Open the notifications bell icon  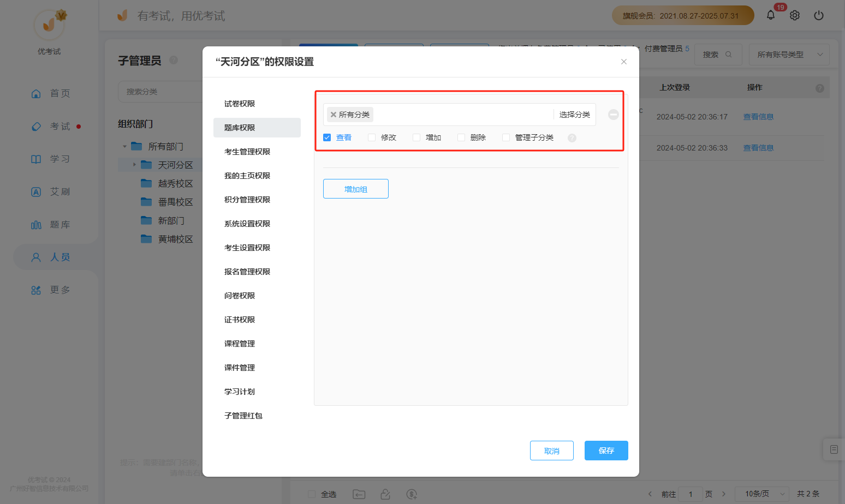pyautogui.click(x=770, y=15)
